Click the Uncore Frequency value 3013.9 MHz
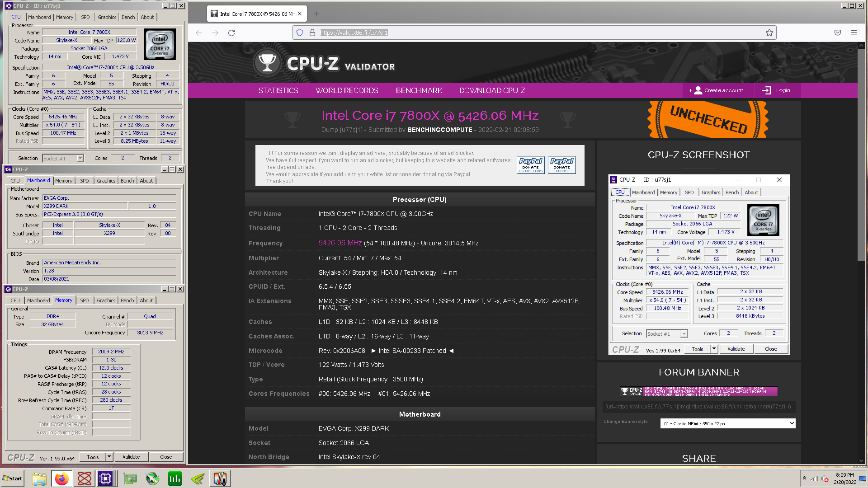 point(150,333)
